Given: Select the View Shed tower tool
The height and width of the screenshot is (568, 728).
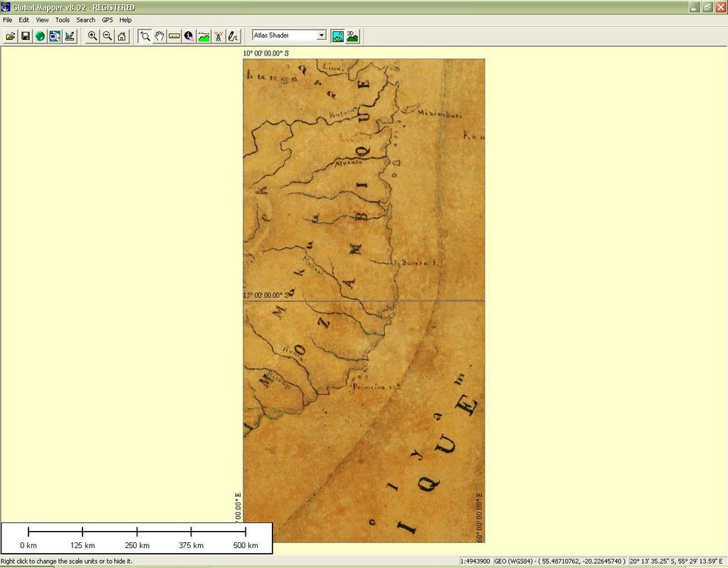Looking at the screenshot, I should [x=218, y=36].
